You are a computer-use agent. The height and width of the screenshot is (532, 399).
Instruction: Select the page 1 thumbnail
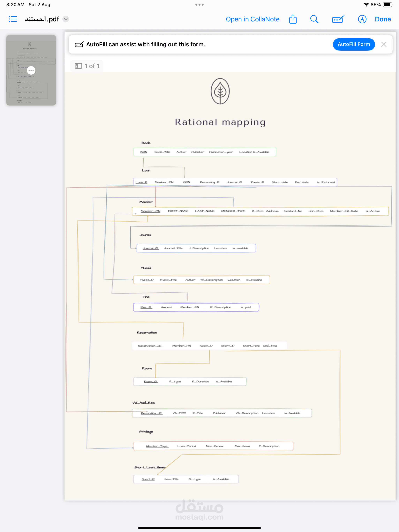click(31, 70)
